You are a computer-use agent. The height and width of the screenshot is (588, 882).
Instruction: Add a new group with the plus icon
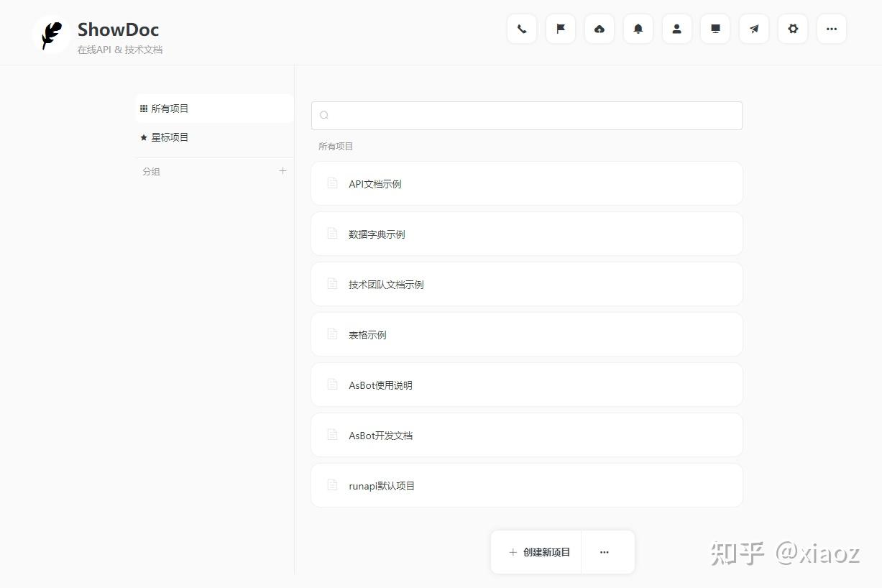283,170
